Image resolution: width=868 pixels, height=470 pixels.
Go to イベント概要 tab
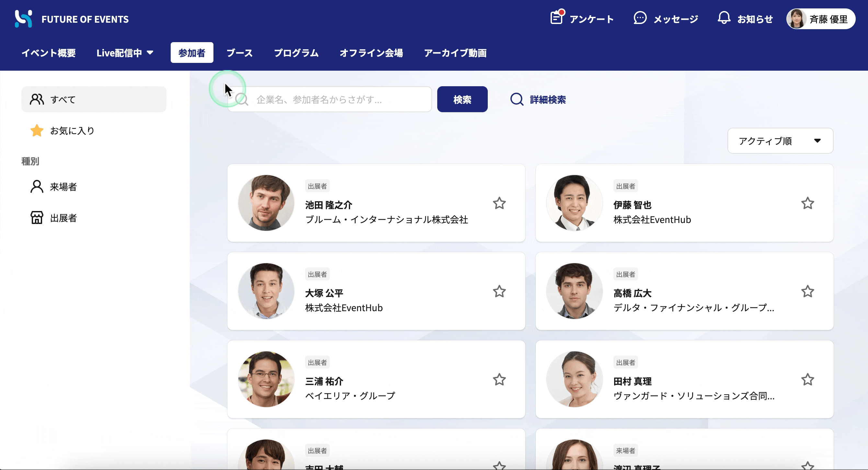pos(49,53)
